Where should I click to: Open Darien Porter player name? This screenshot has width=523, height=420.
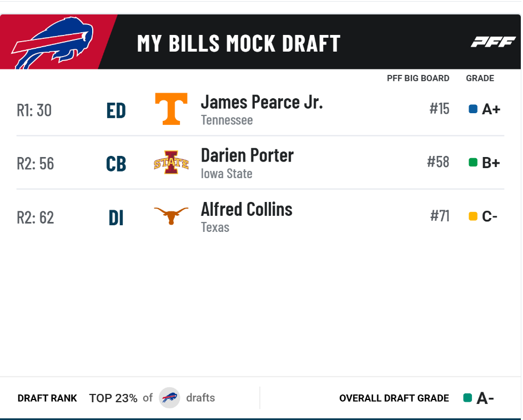click(x=247, y=156)
